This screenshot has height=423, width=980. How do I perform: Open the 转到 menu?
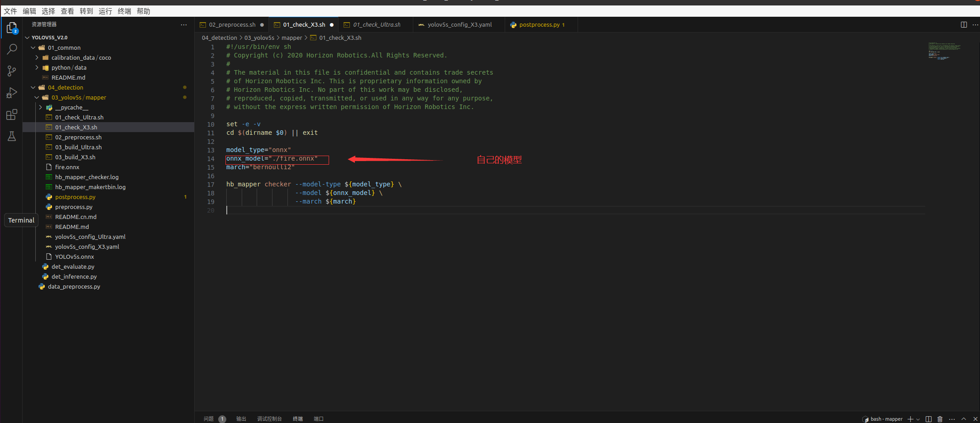pos(86,11)
